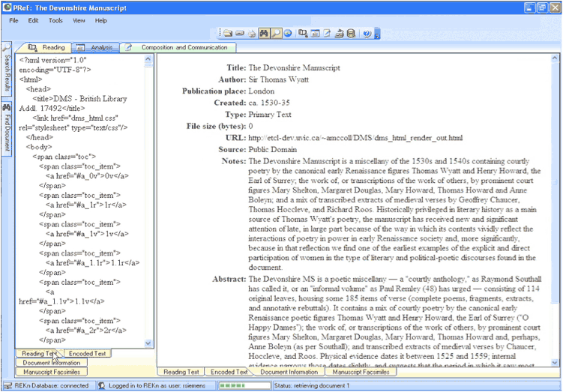Click Publication place value 'London'
The height and width of the screenshot is (392, 563).
pyautogui.click(x=262, y=91)
